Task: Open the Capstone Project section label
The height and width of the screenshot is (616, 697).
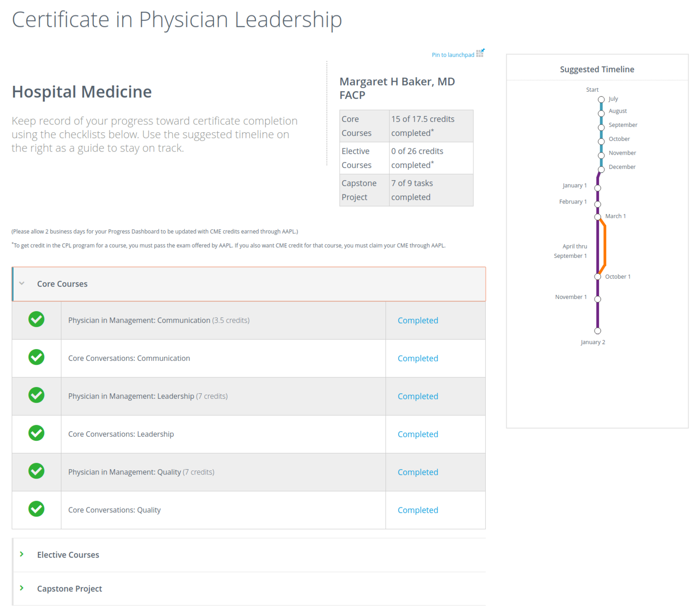Action: [x=69, y=589]
